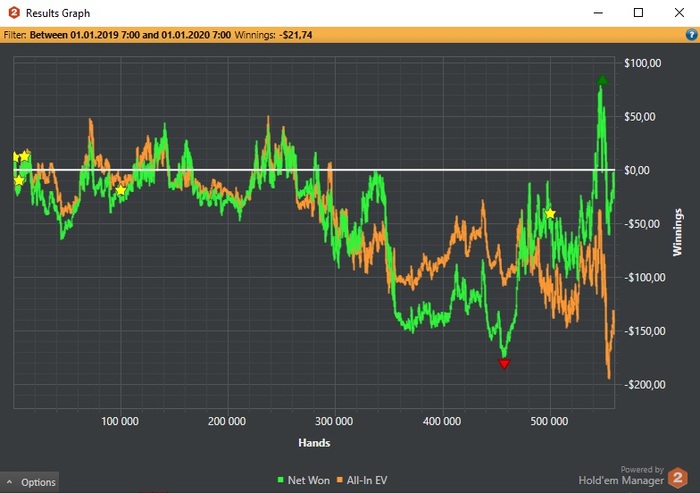Click the 400 000 hands axis label
Viewport: 700px width, 493px height.
coord(442,421)
